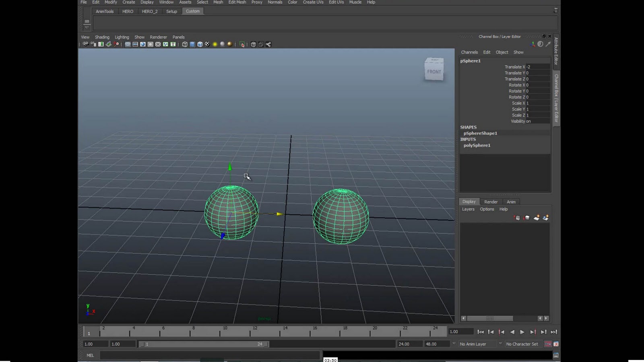This screenshot has width=644, height=362.
Task: Select polySphere1 input node
Action: point(477,145)
